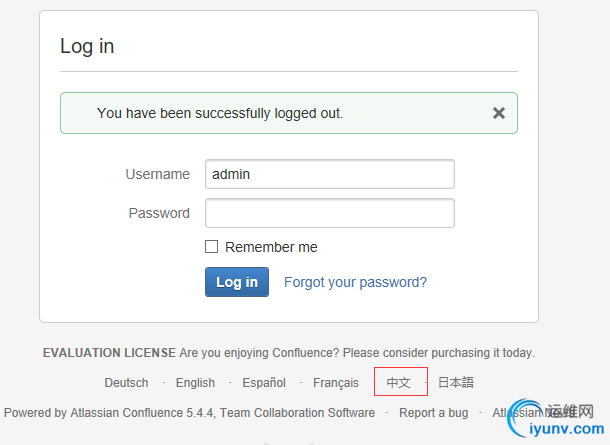
Task: Dismiss the logged out message with X
Action: click(x=499, y=113)
